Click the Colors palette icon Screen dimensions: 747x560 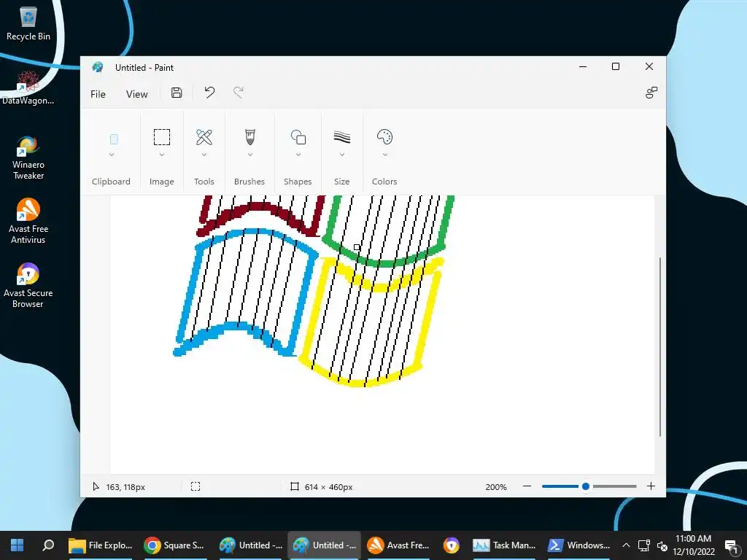coord(384,137)
